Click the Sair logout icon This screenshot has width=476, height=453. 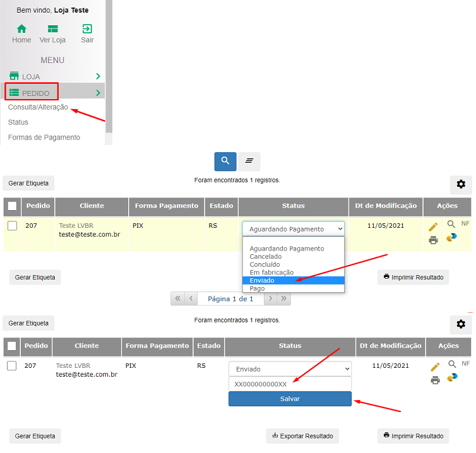87,30
